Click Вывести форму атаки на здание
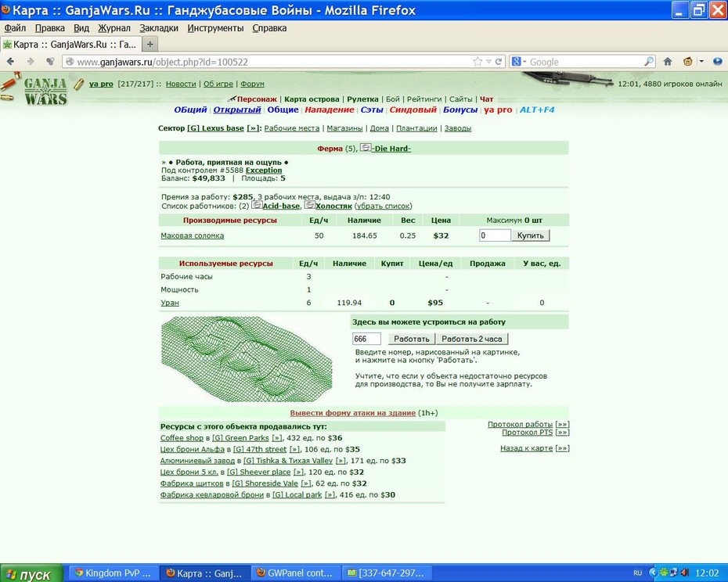Image resolution: width=728 pixels, height=582 pixels. tap(353, 412)
